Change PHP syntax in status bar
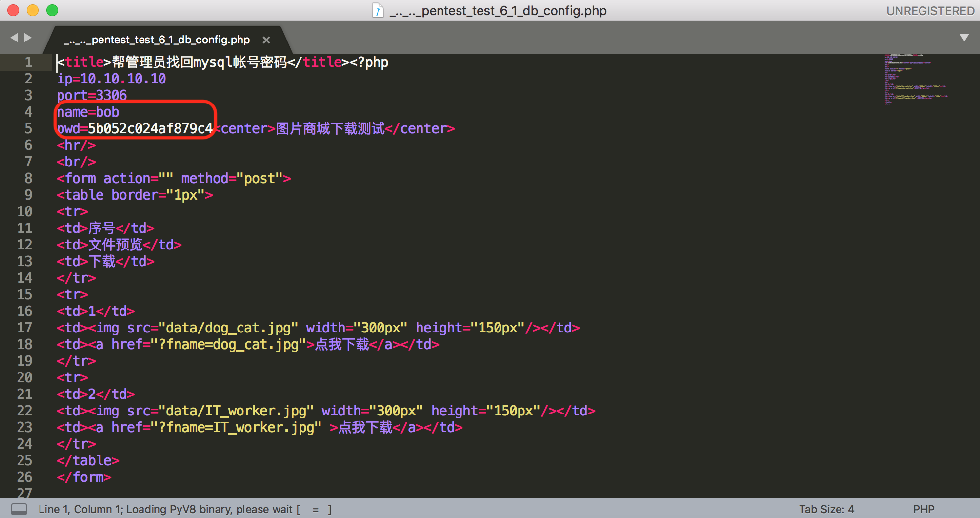Viewport: 980px width, 518px height. point(923,509)
